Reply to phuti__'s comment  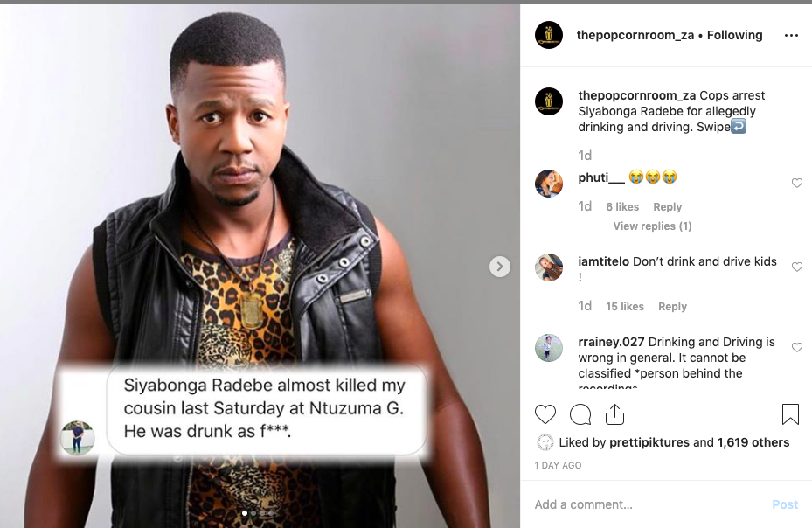[667, 207]
